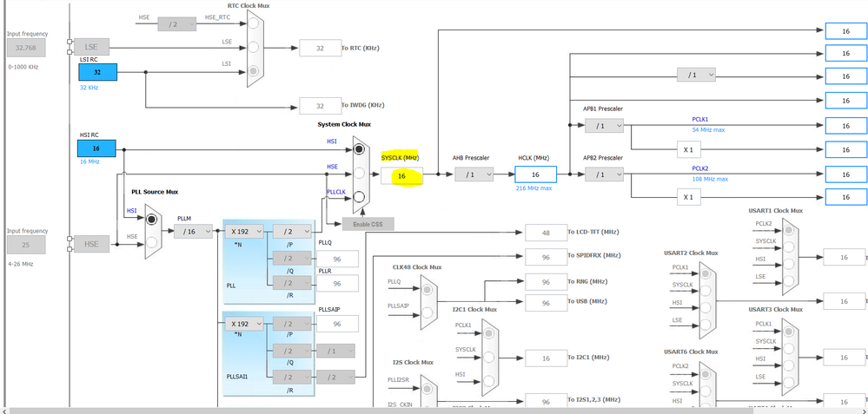Screen dimensions: 868x414
Task: Open the /1 divider dropdown above APB1 Prescaler
Action: point(696,75)
